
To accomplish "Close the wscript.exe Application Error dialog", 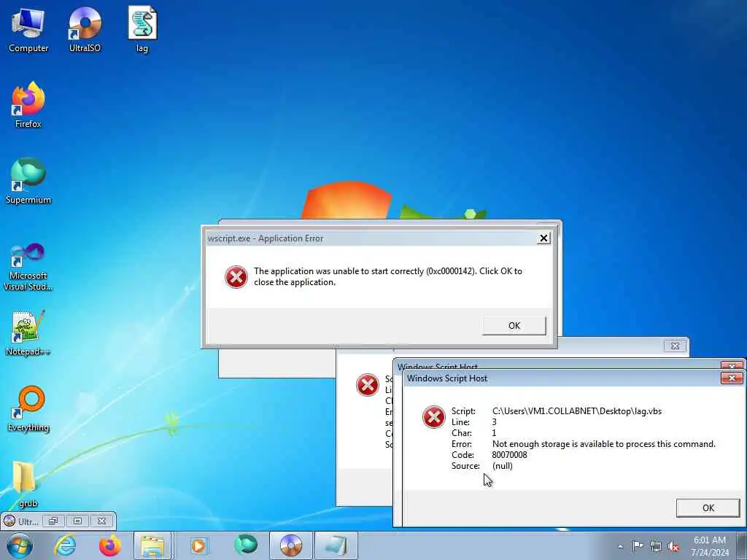I will 543,238.
